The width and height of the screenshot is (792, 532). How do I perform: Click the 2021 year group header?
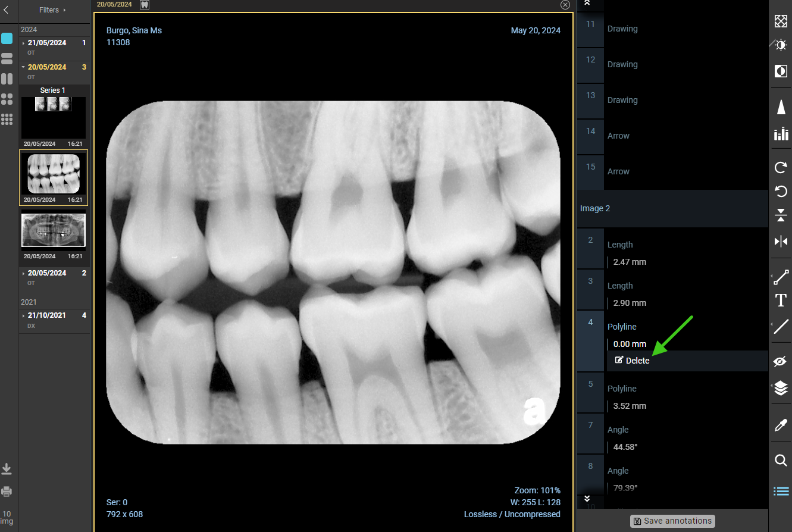coord(29,302)
